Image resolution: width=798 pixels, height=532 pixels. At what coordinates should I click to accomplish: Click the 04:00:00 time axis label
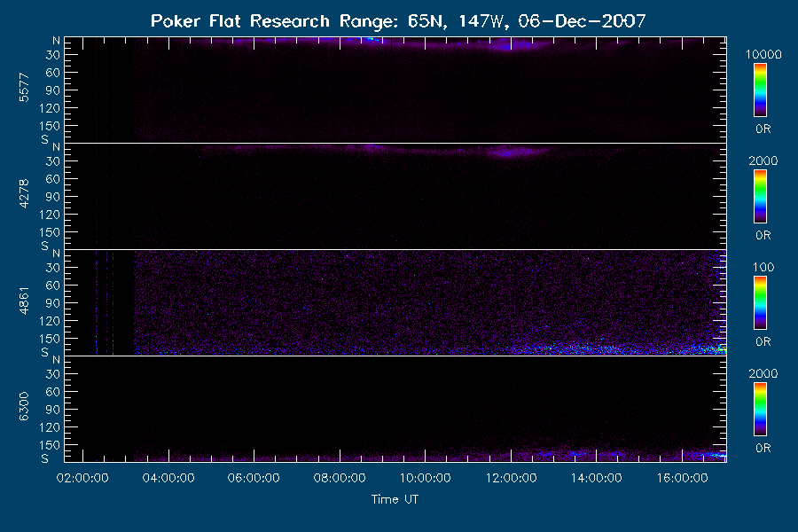(x=168, y=478)
